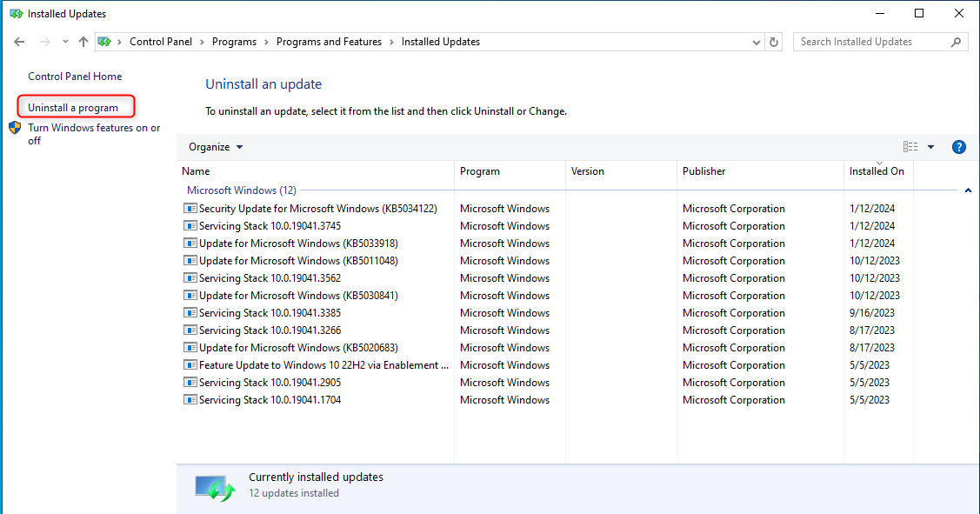Collapse the Microsoft Windows (12) group

[x=968, y=190]
